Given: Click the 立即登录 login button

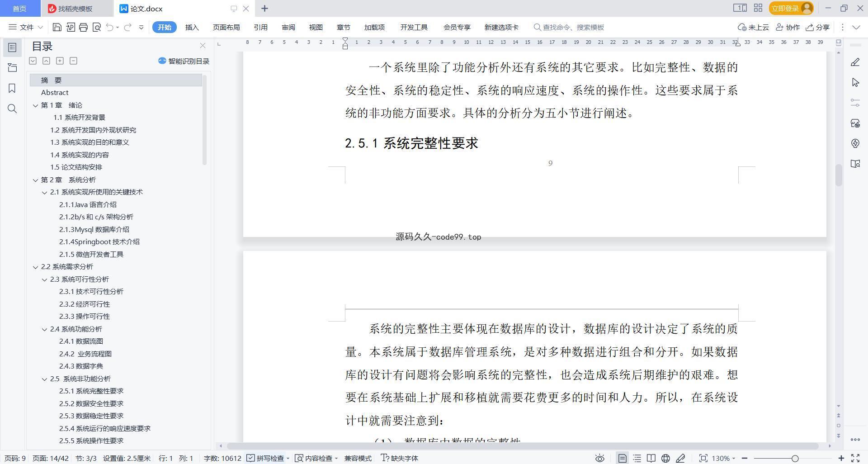Looking at the screenshot, I should [x=791, y=8].
